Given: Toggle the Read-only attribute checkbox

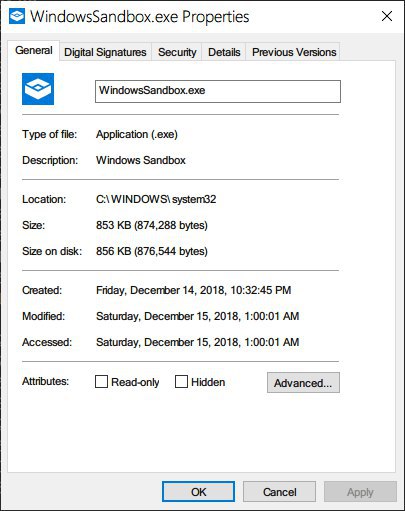Looking at the screenshot, I should click(101, 382).
